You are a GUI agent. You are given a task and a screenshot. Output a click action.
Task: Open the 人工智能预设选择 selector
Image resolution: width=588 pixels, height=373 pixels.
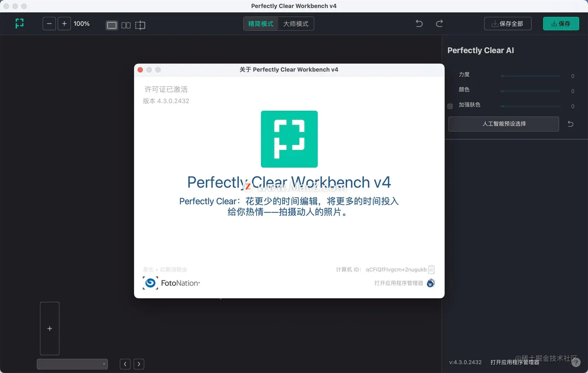pyautogui.click(x=504, y=124)
